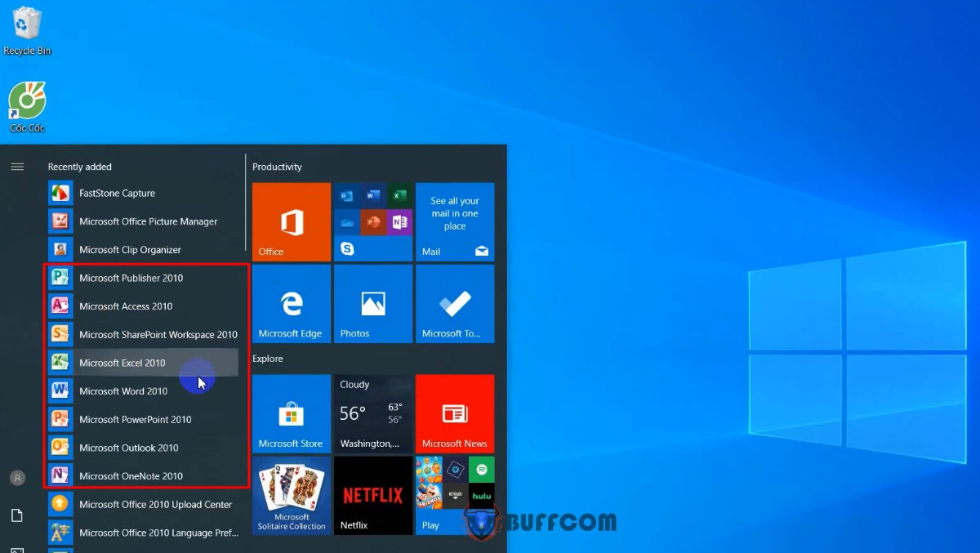
Task: Open the Microsoft News tile
Action: pyautogui.click(x=455, y=414)
